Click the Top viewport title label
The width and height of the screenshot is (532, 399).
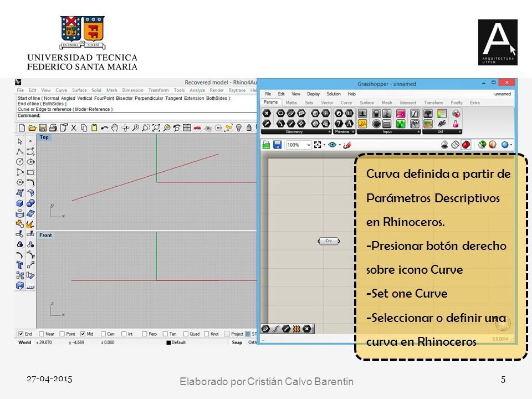(44, 137)
